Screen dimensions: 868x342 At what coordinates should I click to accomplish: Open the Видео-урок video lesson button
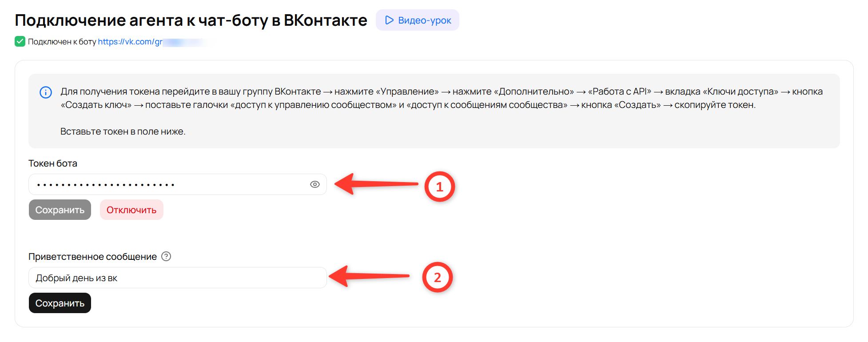point(418,20)
